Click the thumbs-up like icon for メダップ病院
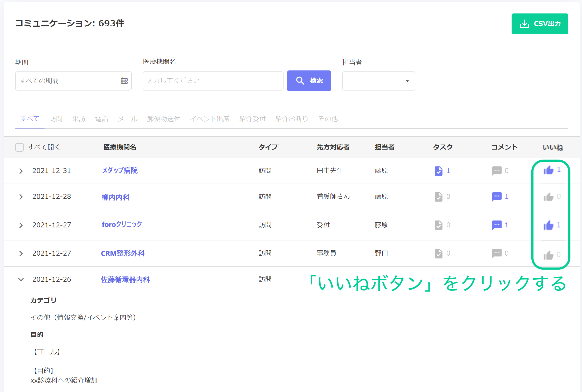Screen dimensions: 582x392 point(549,170)
